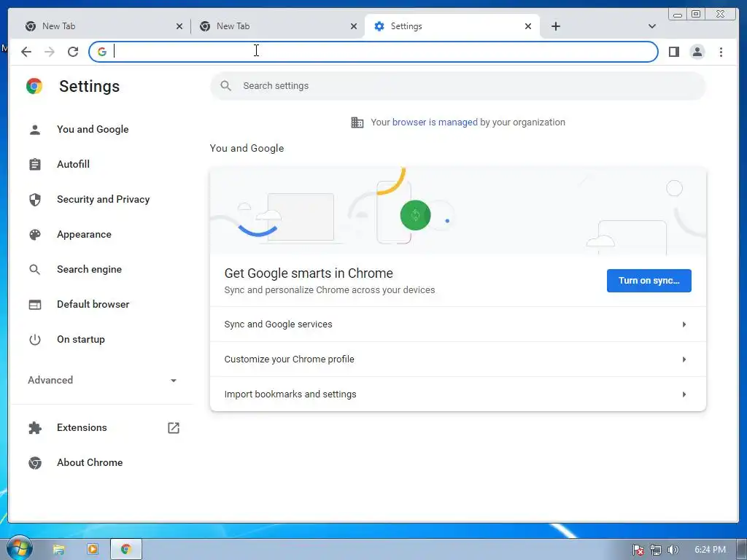Close the Settings tab

(528, 26)
